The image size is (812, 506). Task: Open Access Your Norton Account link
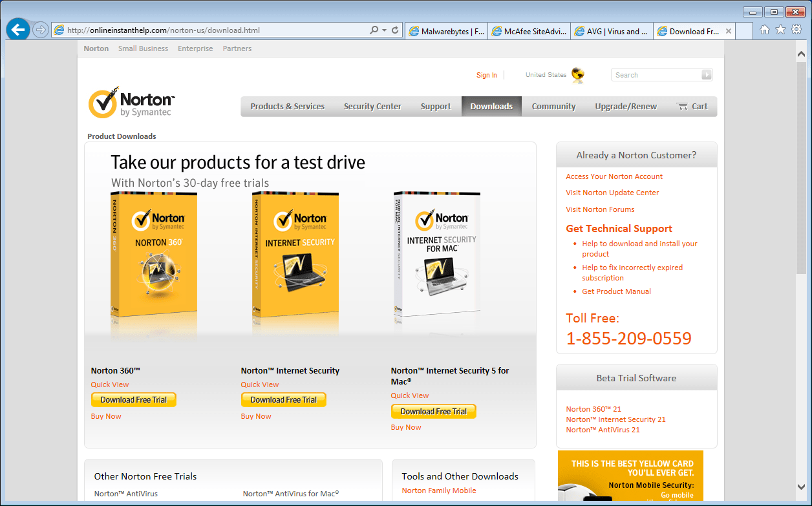click(x=614, y=176)
